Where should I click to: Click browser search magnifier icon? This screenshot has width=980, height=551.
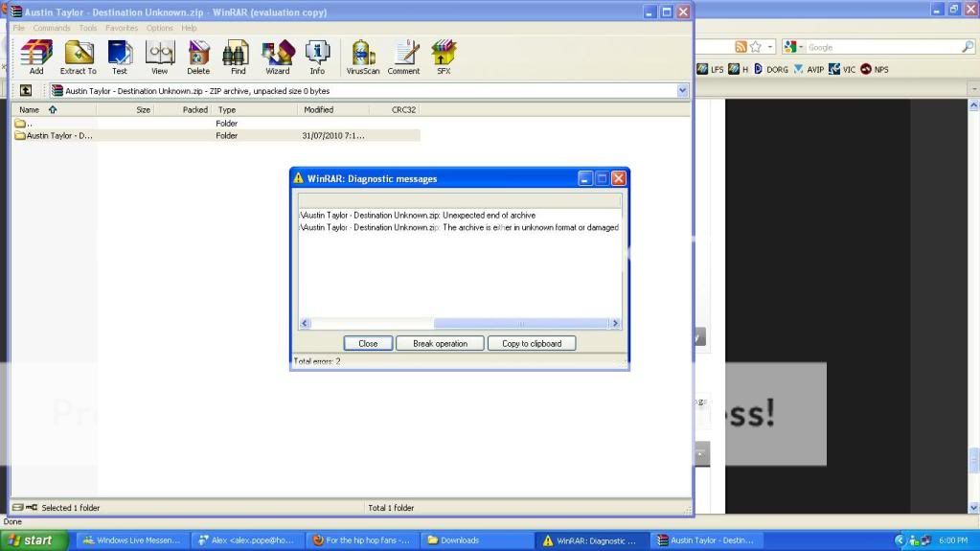(x=968, y=47)
